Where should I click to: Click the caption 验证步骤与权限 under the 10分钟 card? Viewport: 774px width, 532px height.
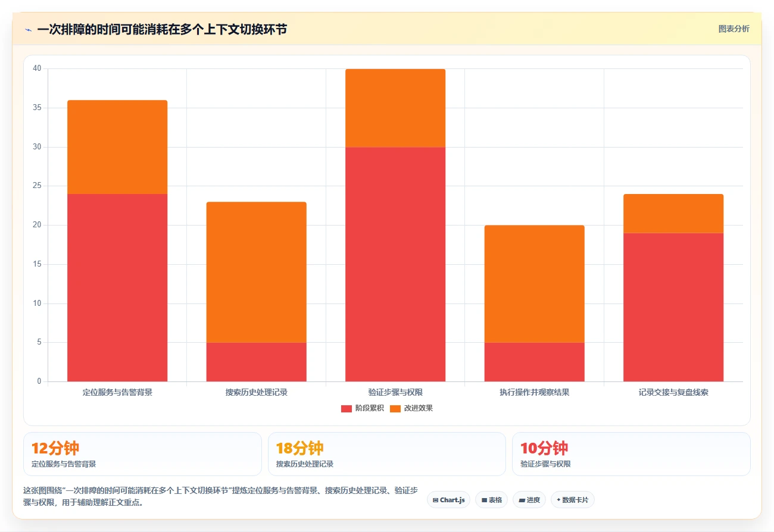545,464
